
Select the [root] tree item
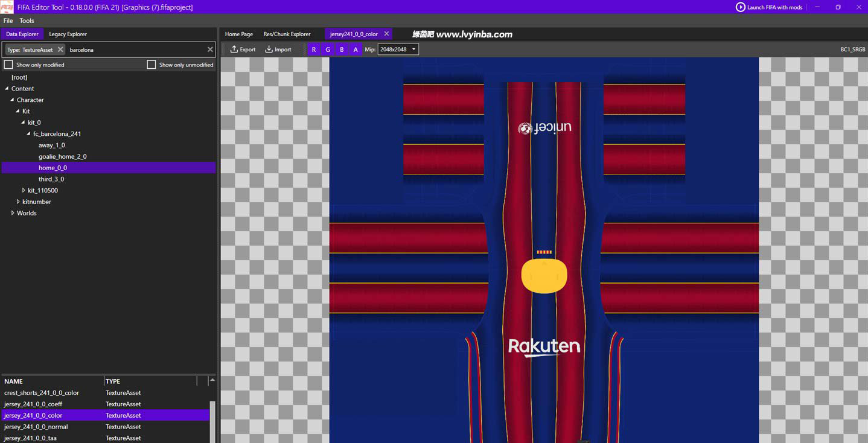pyautogui.click(x=19, y=77)
